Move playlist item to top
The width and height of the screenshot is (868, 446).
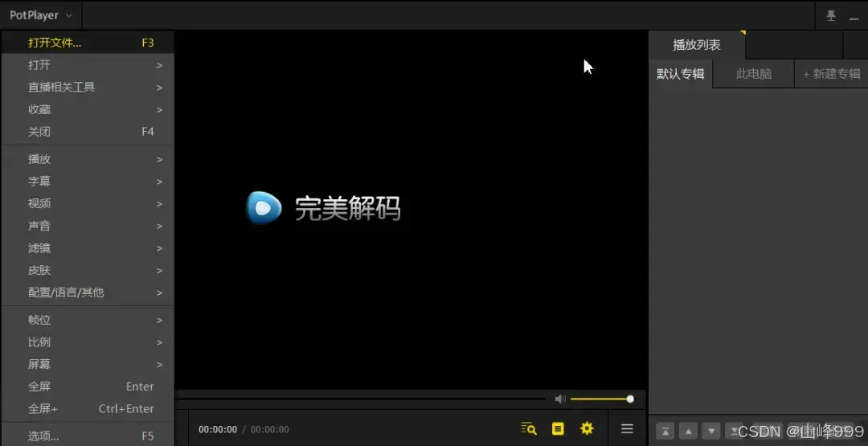(665, 431)
